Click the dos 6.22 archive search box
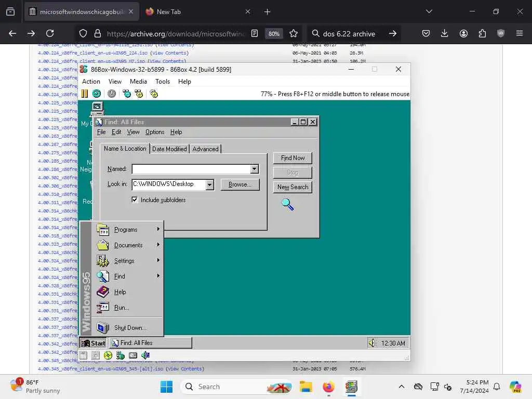The width and height of the screenshot is (532, 399). 349,34
